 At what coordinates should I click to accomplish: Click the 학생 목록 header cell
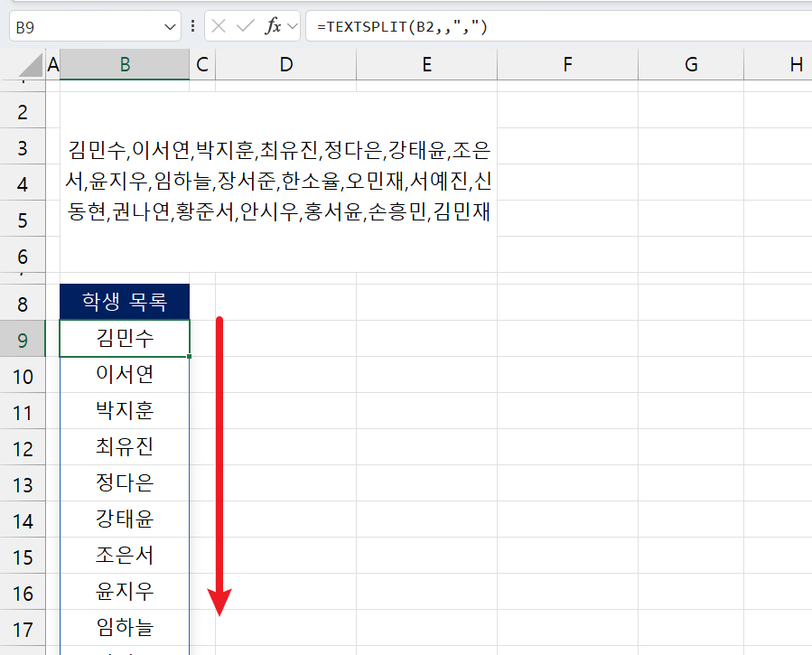125,302
